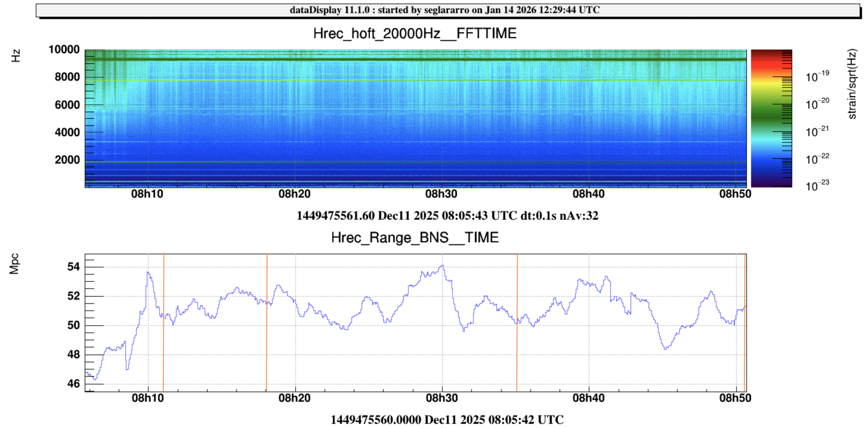This screenshot has height=428, width=868.
Task: Click the strain/sqrt(Hz) color axis title
Action: point(852,84)
